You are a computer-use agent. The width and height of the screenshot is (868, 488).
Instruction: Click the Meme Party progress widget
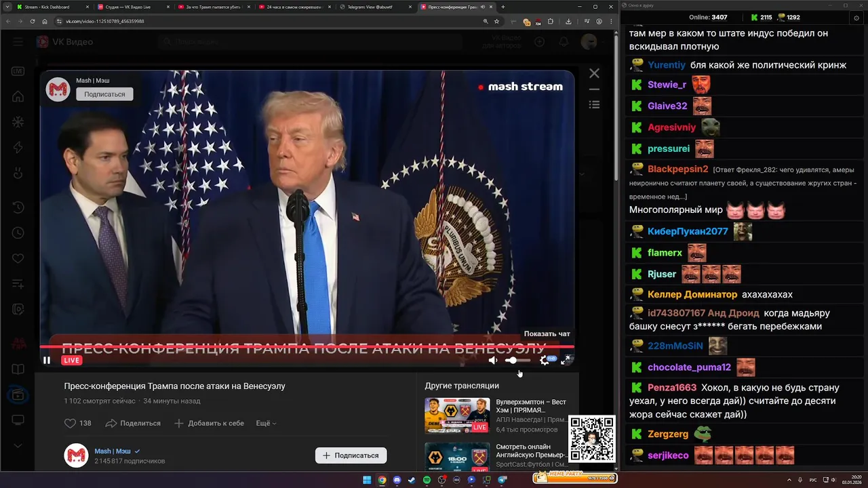coord(575,477)
